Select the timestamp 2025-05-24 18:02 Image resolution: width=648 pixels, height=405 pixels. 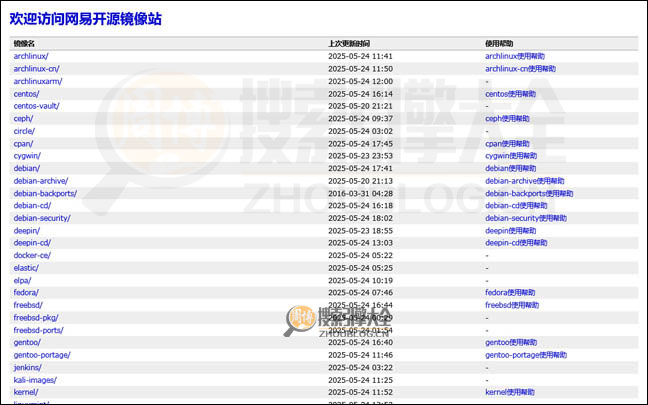click(360, 218)
